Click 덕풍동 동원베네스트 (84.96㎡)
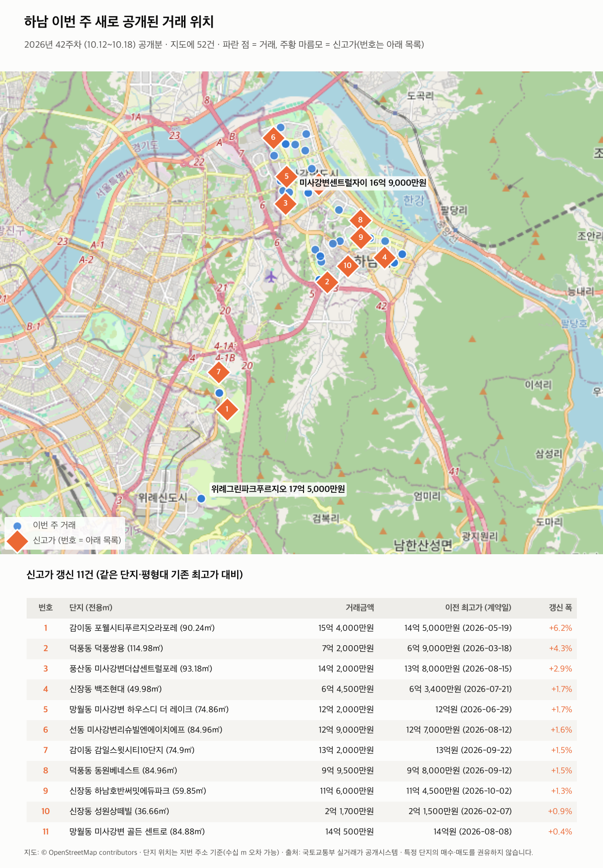Image resolution: width=603 pixels, height=868 pixels. [x=123, y=770]
